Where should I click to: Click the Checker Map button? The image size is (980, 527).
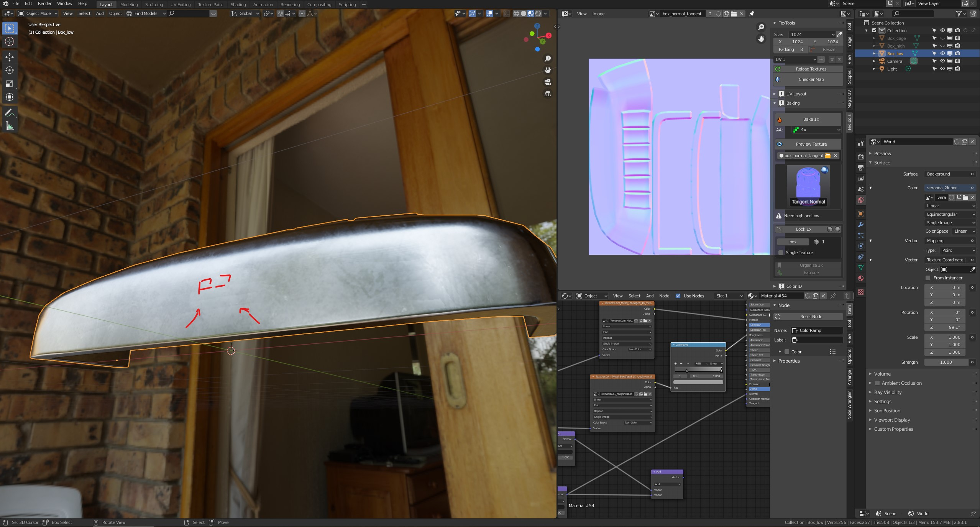click(808, 79)
